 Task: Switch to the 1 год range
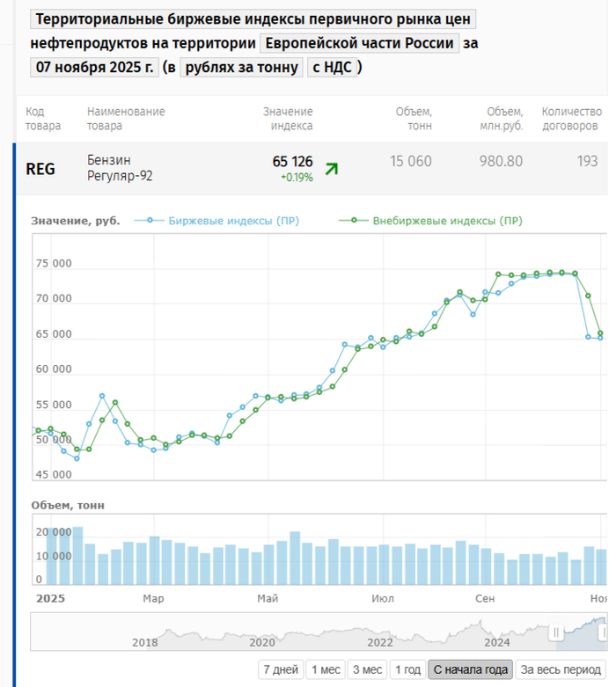[x=407, y=669]
